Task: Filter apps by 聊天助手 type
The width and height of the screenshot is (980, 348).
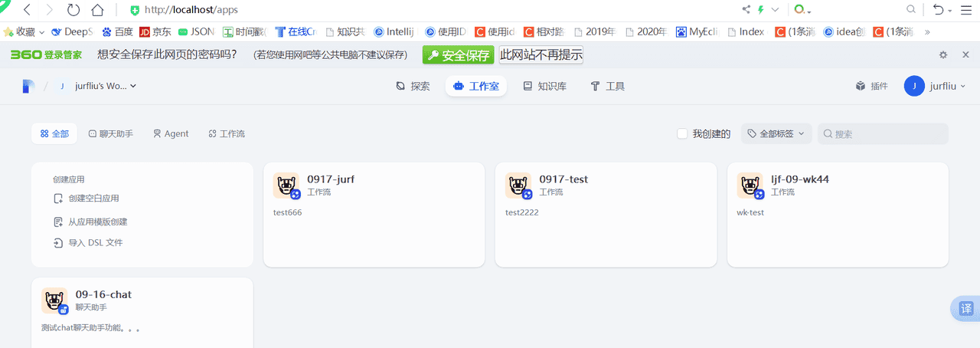Action: [x=111, y=134]
